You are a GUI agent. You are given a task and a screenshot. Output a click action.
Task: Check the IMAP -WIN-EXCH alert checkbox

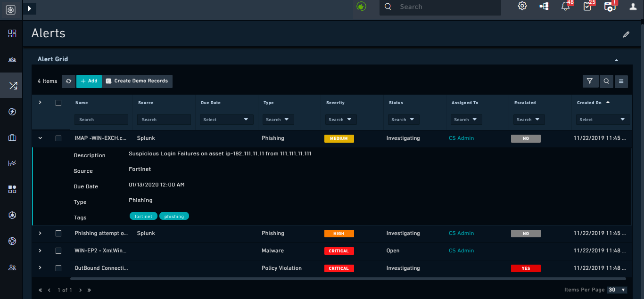tap(58, 138)
